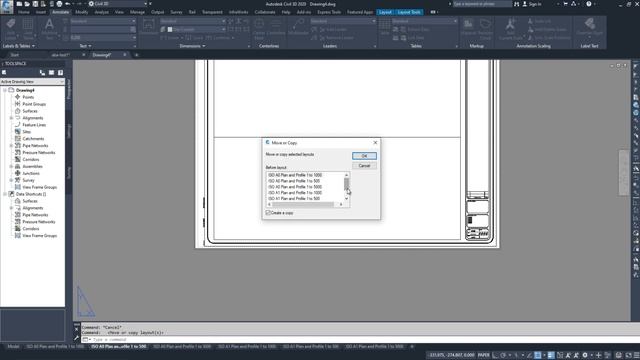Image resolution: width=640 pixels, height=360 pixels.
Task: Click the Sign In button in the title bar
Action: pos(531,4)
